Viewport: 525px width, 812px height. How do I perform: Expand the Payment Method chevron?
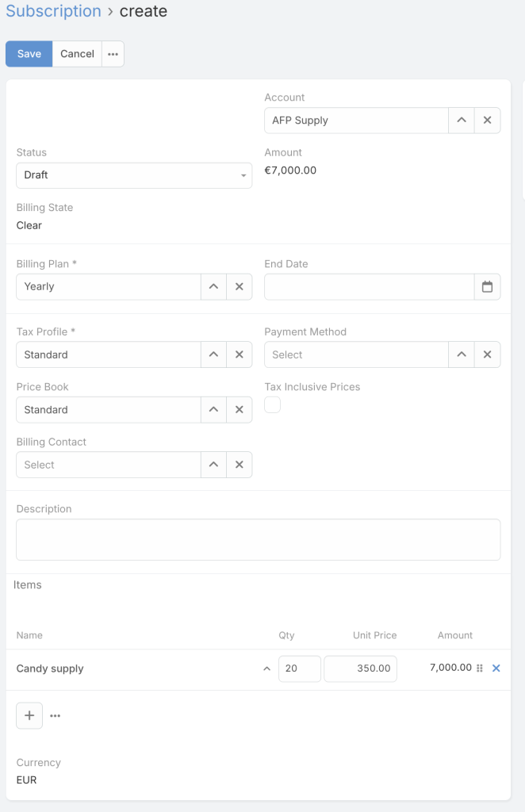pos(461,354)
